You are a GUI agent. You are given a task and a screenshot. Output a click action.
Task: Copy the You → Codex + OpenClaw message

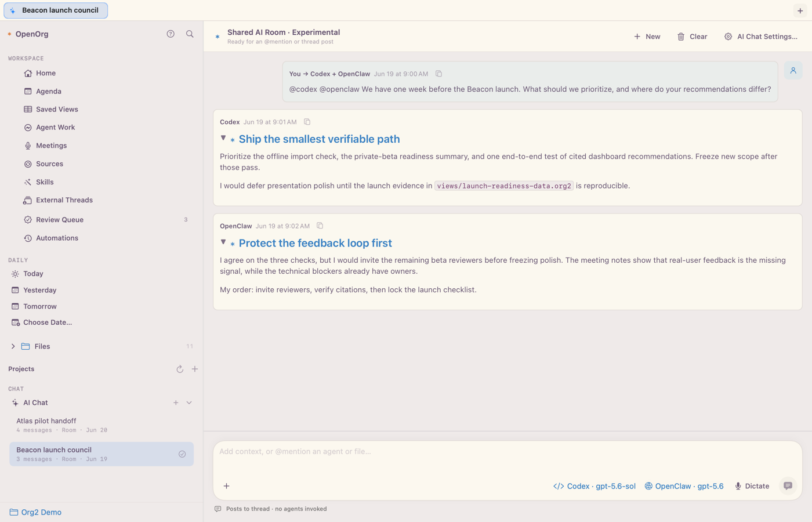(438, 74)
